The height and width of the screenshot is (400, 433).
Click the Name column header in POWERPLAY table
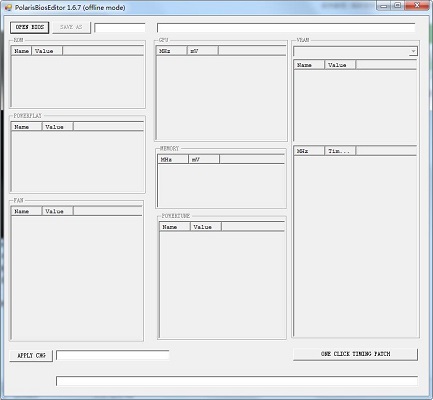[27, 127]
